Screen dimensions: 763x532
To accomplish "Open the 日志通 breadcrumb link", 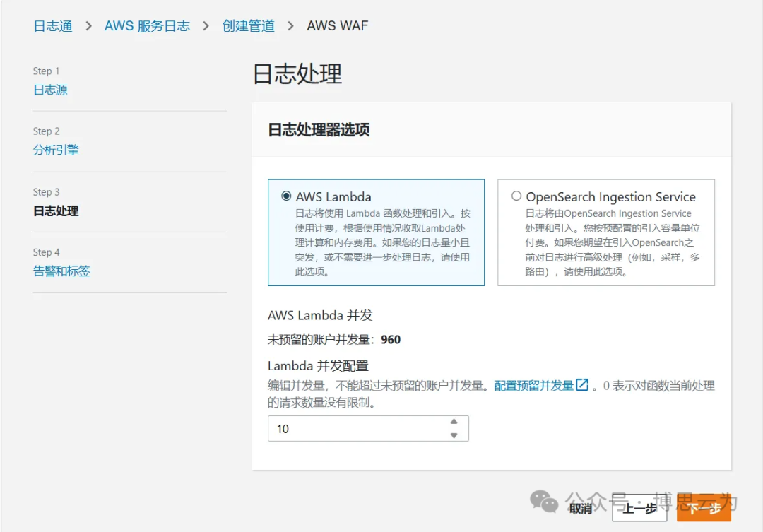I will pyautogui.click(x=52, y=26).
